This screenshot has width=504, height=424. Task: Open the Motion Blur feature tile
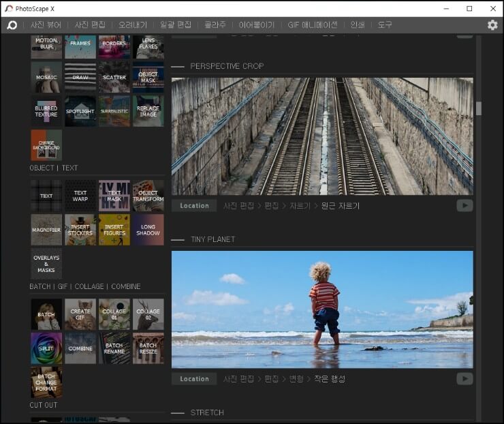(x=46, y=47)
